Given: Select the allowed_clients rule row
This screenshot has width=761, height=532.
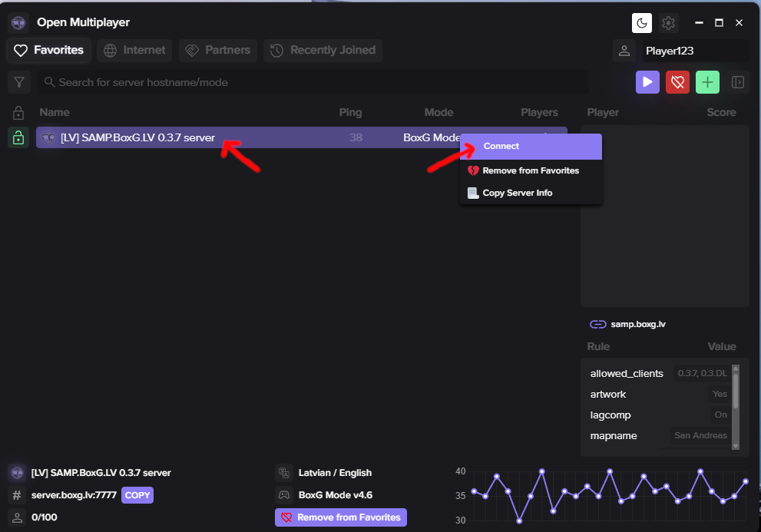Looking at the screenshot, I should tap(659, 373).
